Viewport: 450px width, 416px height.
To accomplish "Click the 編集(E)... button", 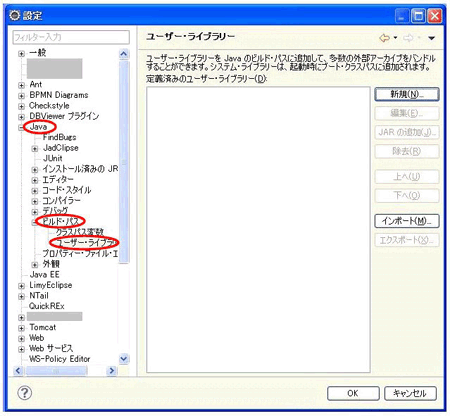I will click(x=407, y=113).
